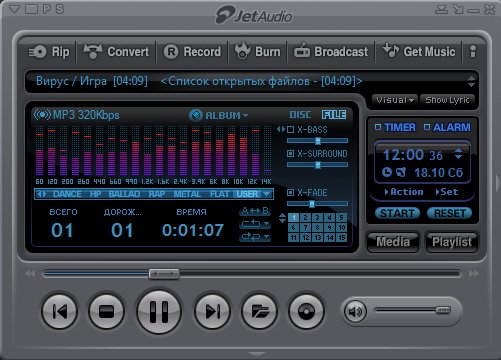
Task: Click the timer time up-down stepper
Action: (459, 154)
